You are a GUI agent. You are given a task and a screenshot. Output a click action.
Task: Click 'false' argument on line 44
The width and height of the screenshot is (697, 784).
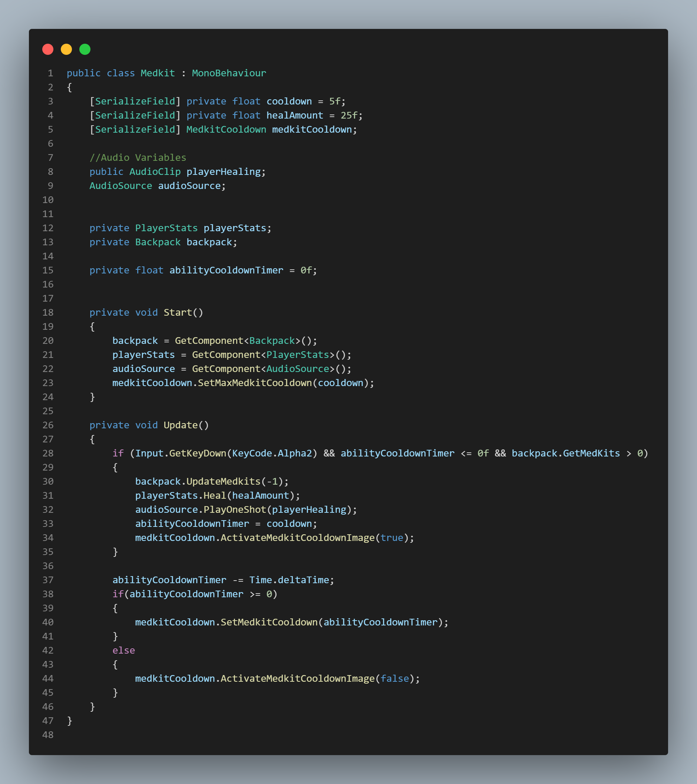click(x=394, y=678)
